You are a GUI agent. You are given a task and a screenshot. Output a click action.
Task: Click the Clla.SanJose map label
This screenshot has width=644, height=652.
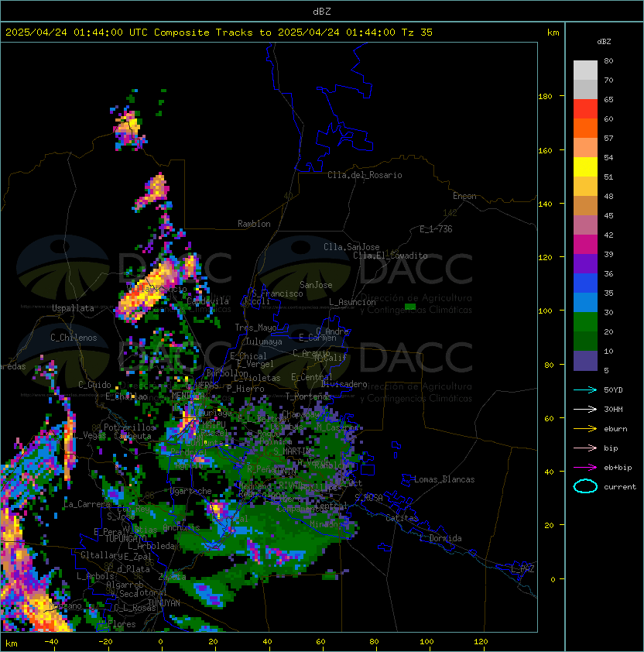click(351, 247)
